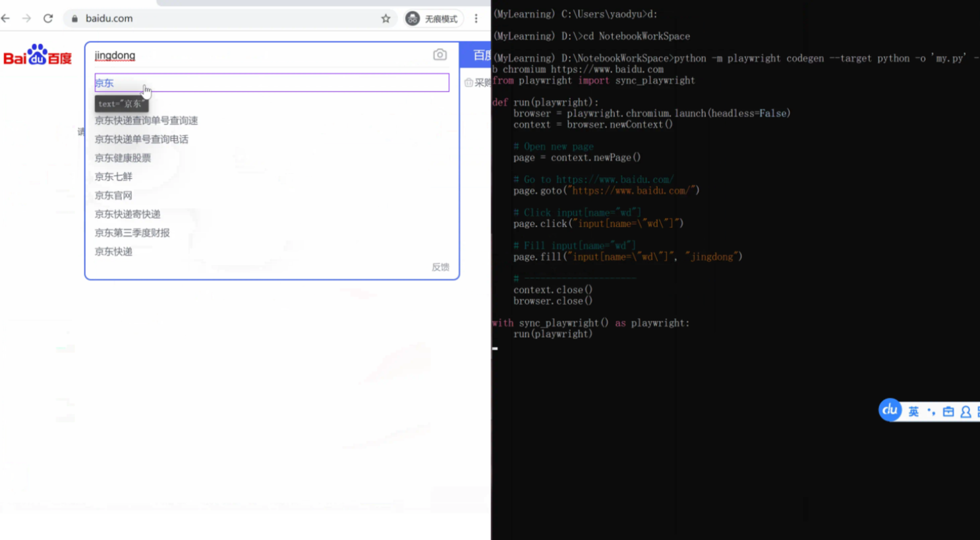The image size is (980, 540).
Task: Open the IME toolbox icon
Action: point(948,412)
